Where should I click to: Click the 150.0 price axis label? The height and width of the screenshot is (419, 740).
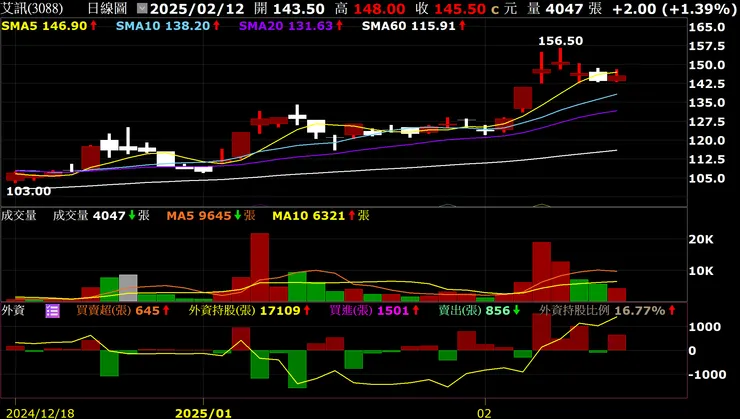click(706, 65)
